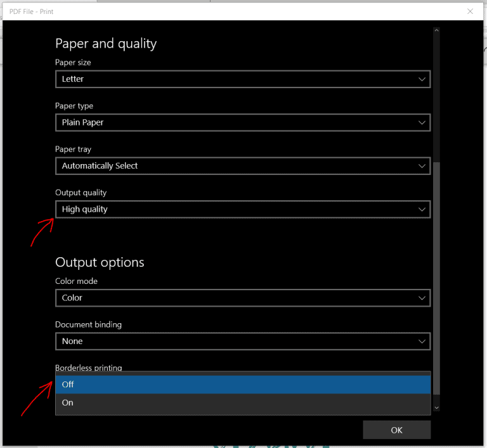Screen dimensions: 487x448
Task: Click the scrollbar up arrow
Action: [437, 30]
